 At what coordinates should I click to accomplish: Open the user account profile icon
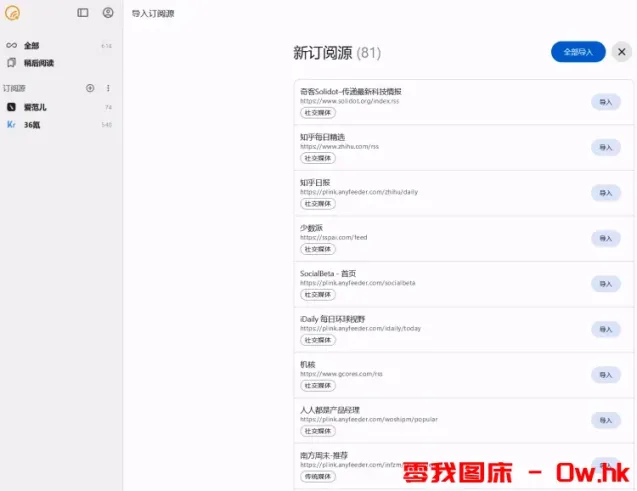108,13
